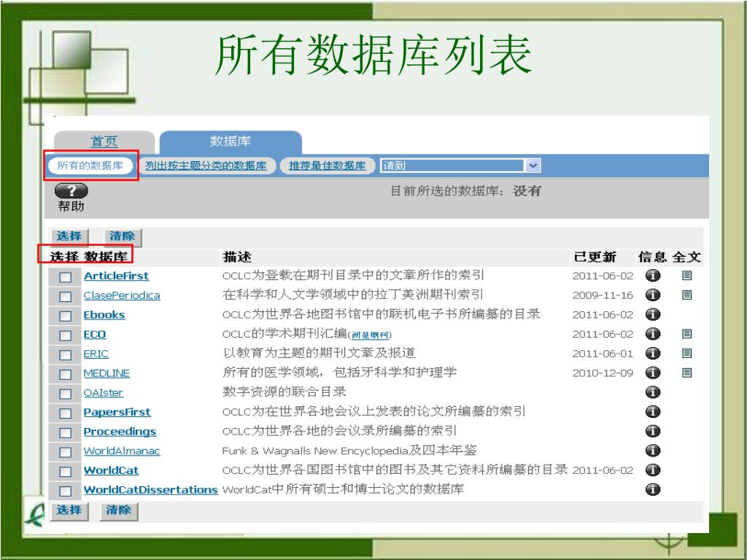
Task: Click full-text icon for ArticleFirst
Action: pos(686,275)
